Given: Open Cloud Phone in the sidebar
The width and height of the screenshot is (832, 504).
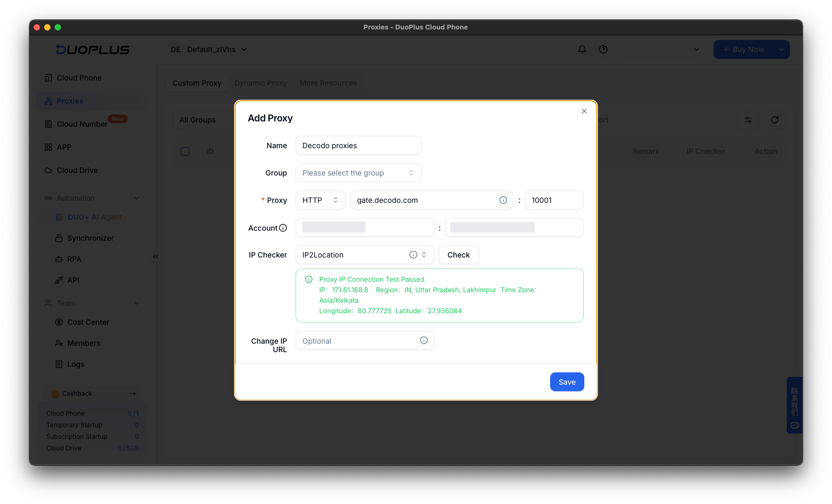Looking at the screenshot, I should click(93, 78).
